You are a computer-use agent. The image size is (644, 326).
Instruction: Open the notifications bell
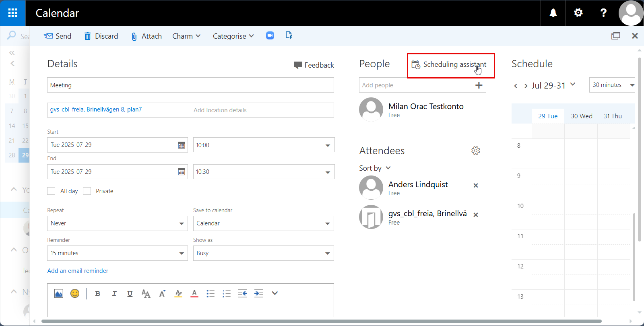pyautogui.click(x=553, y=13)
